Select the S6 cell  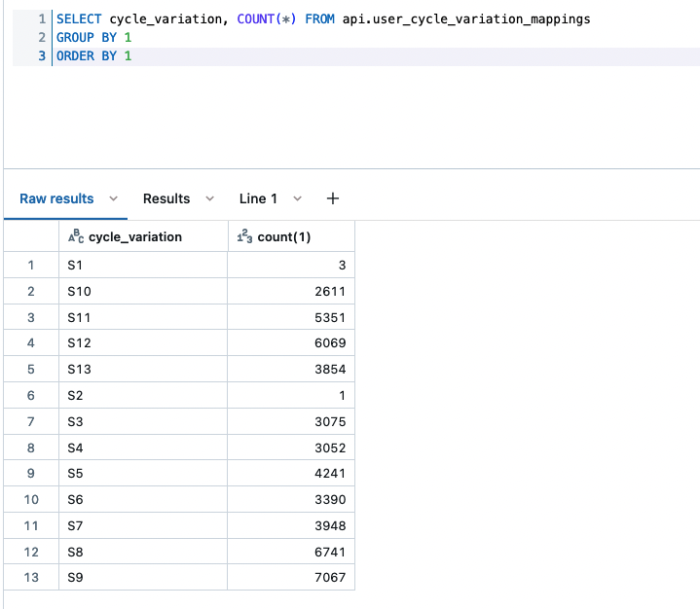click(x=143, y=499)
